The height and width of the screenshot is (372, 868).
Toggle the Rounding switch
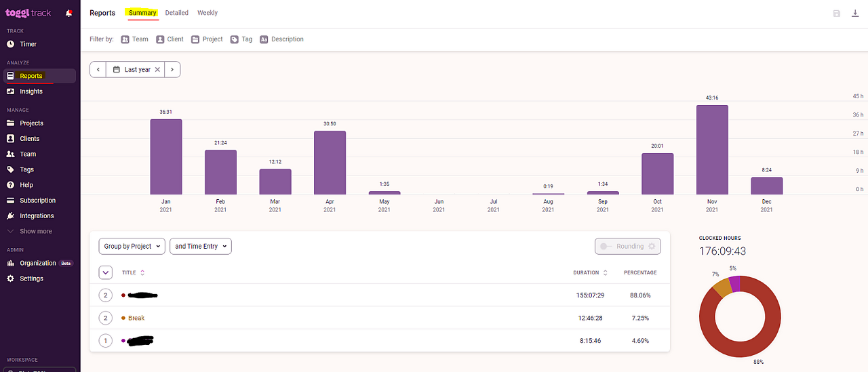[607, 246]
